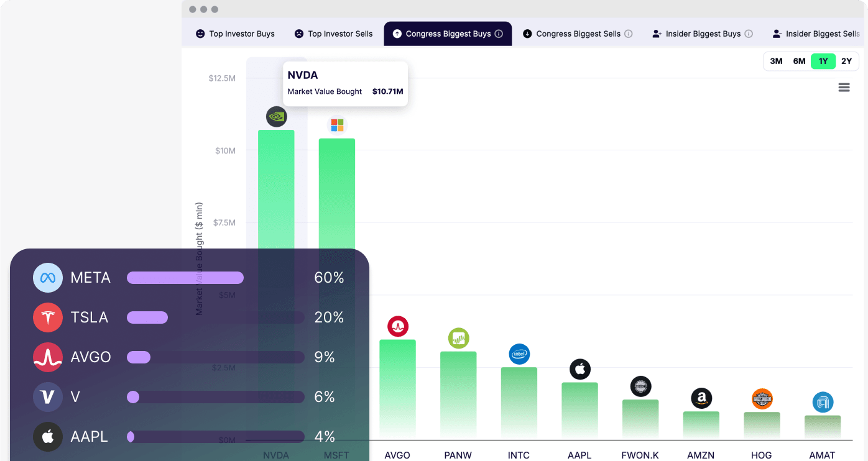The width and height of the screenshot is (868, 461).
Task: Select the 2Y time range
Action: (x=846, y=61)
